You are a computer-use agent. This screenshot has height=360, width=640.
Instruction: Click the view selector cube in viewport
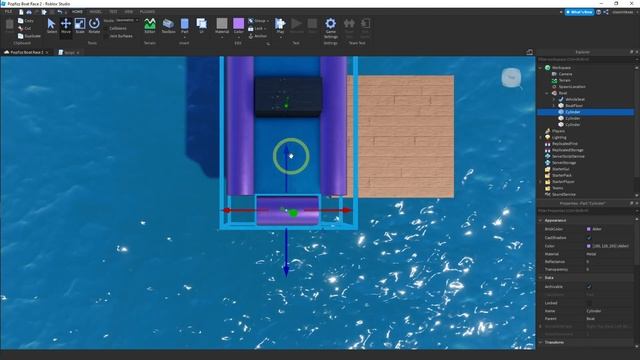pyautogui.click(x=511, y=77)
